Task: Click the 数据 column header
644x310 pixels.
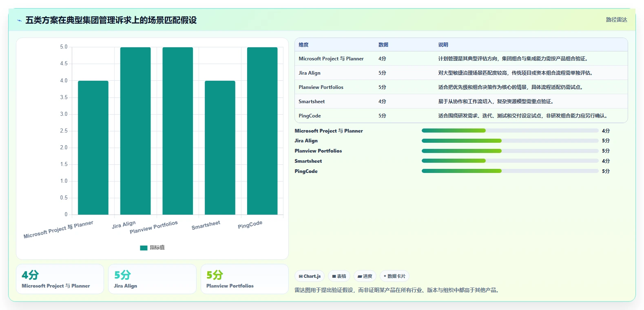Action: pyautogui.click(x=383, y=45)
